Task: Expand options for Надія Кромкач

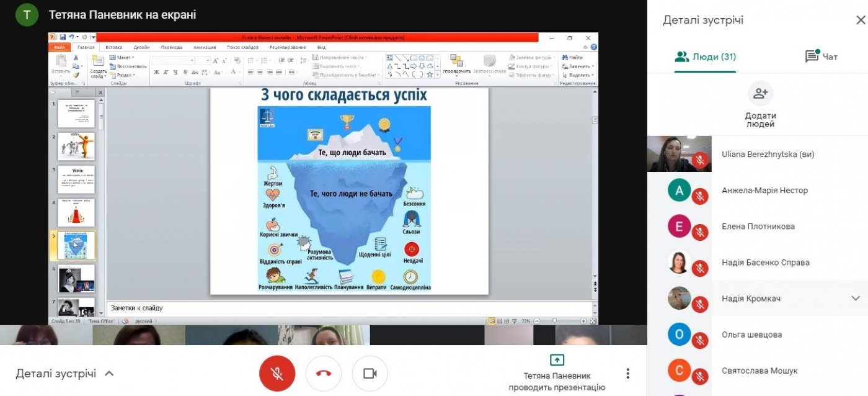Action: click(856, 299)
